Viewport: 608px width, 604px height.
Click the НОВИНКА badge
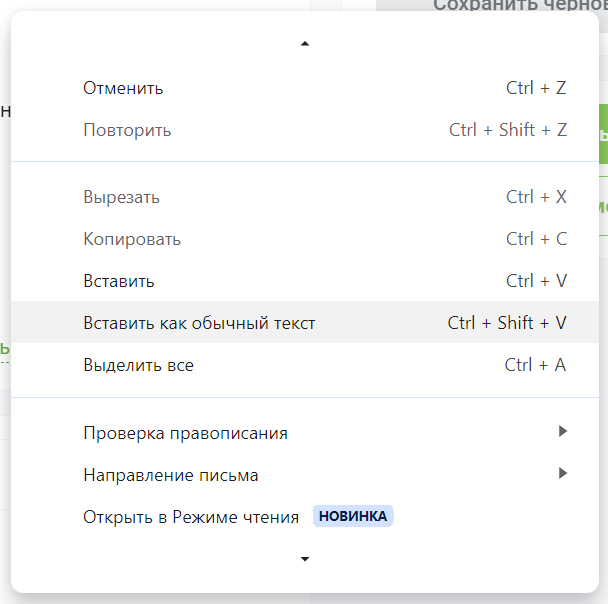click(x=353, y=517)
